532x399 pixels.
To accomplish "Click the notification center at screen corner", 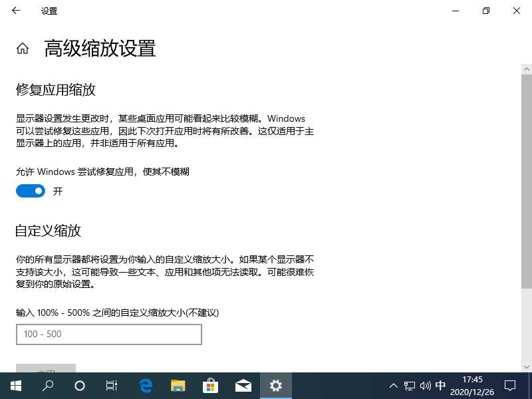I will click(x=509, y=386).
